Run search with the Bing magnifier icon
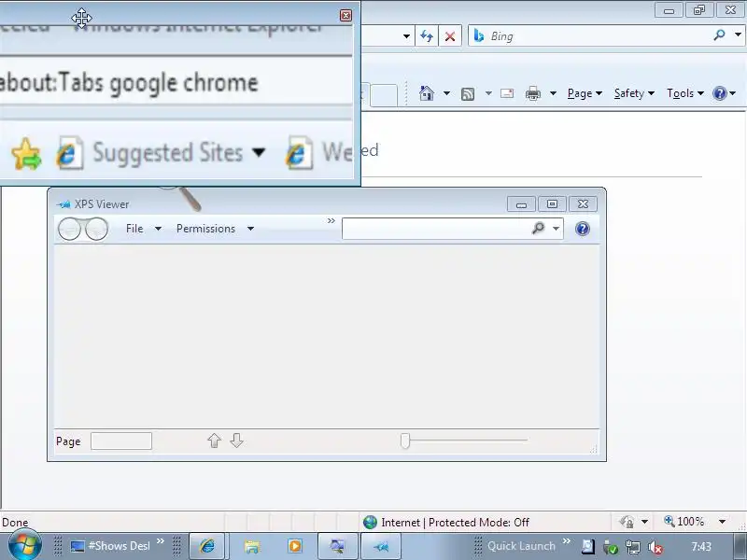Viewport: 747px width, 560px height. (719, 35)
